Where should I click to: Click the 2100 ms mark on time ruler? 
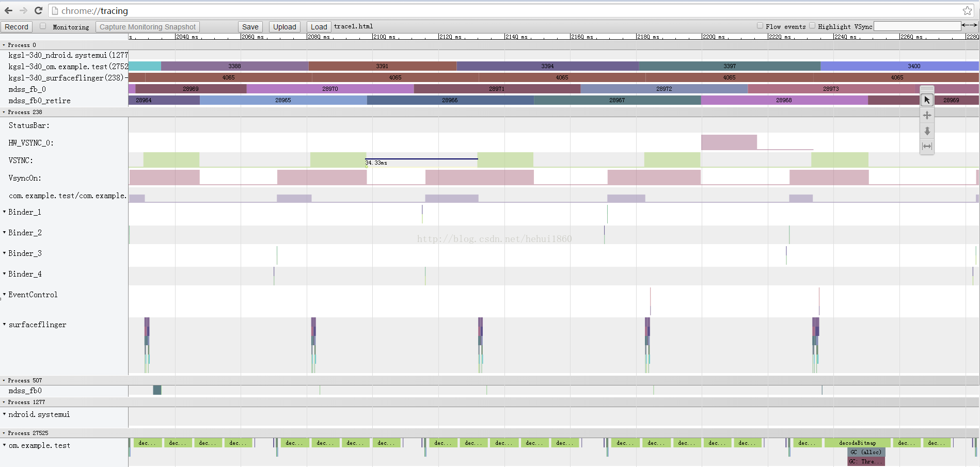point(385,37)
